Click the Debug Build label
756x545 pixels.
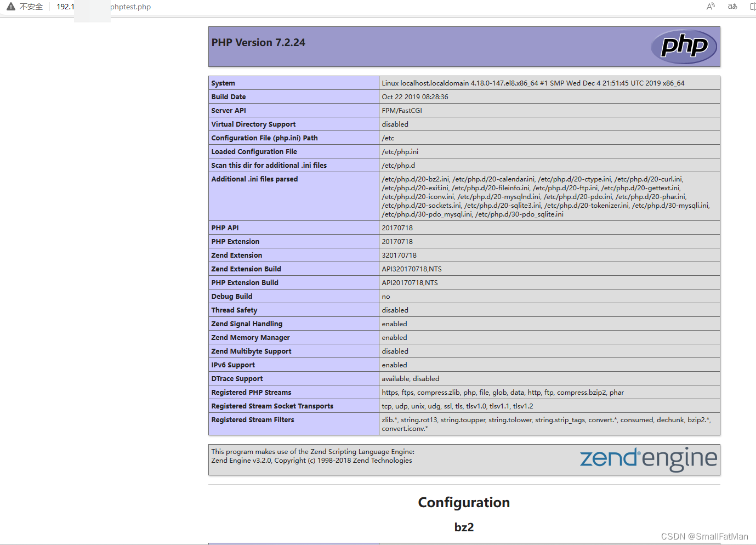pyautogui.click(x=232, y=296)
